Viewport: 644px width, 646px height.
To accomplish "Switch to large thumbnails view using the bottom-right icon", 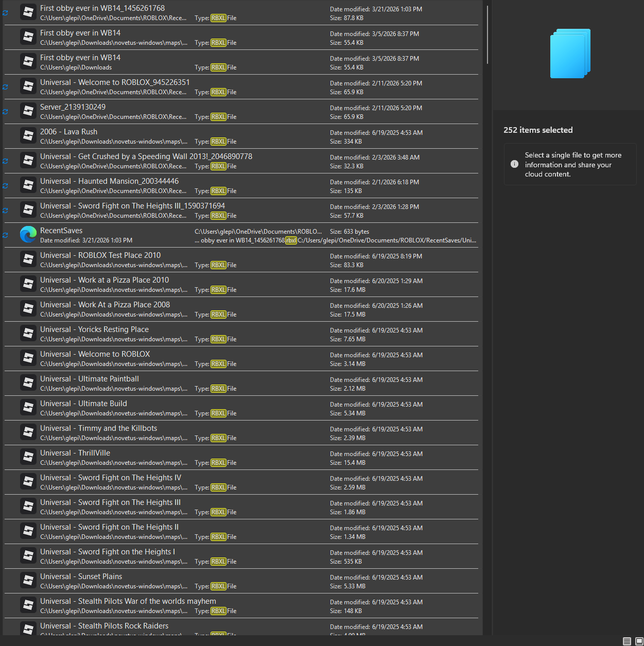I will (639, 641).
